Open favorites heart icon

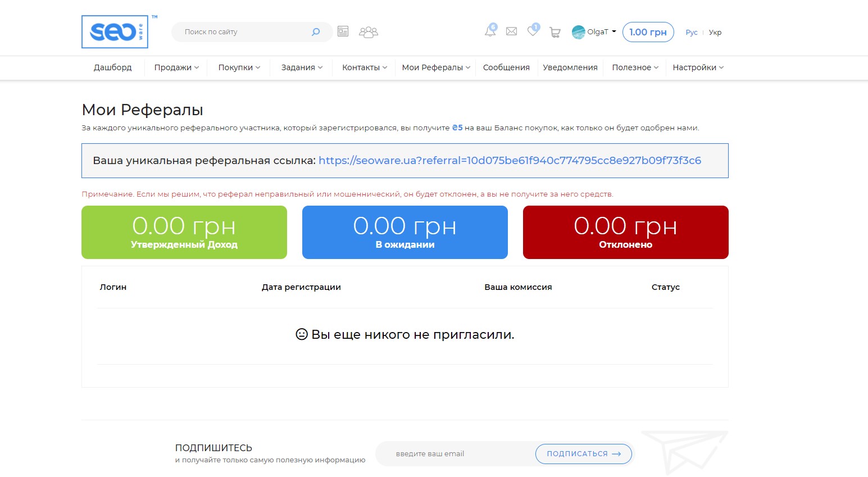click(533, 31)
